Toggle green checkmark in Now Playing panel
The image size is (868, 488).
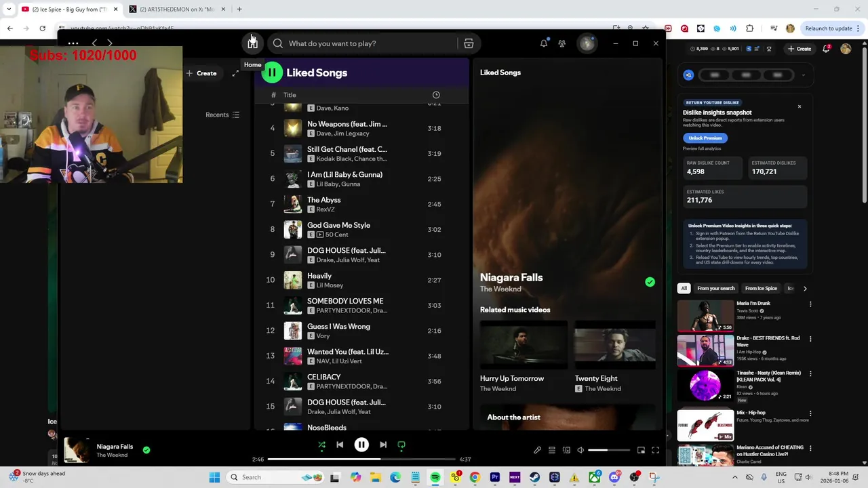click(x=650, y=282)
